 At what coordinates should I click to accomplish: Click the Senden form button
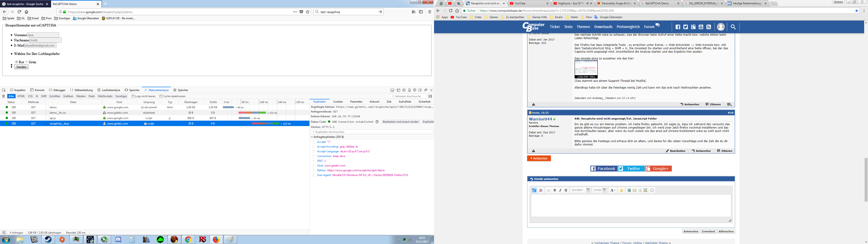point(21,67)
